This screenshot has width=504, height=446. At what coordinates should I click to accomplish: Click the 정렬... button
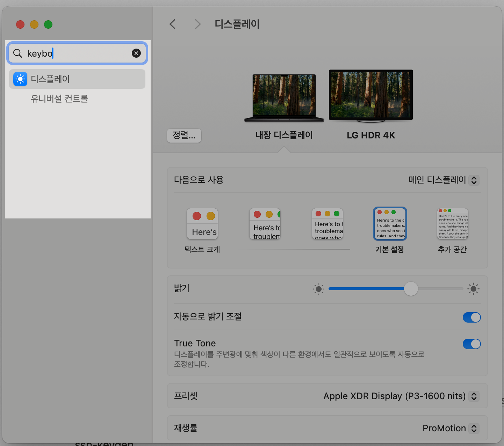pos(184,136)
